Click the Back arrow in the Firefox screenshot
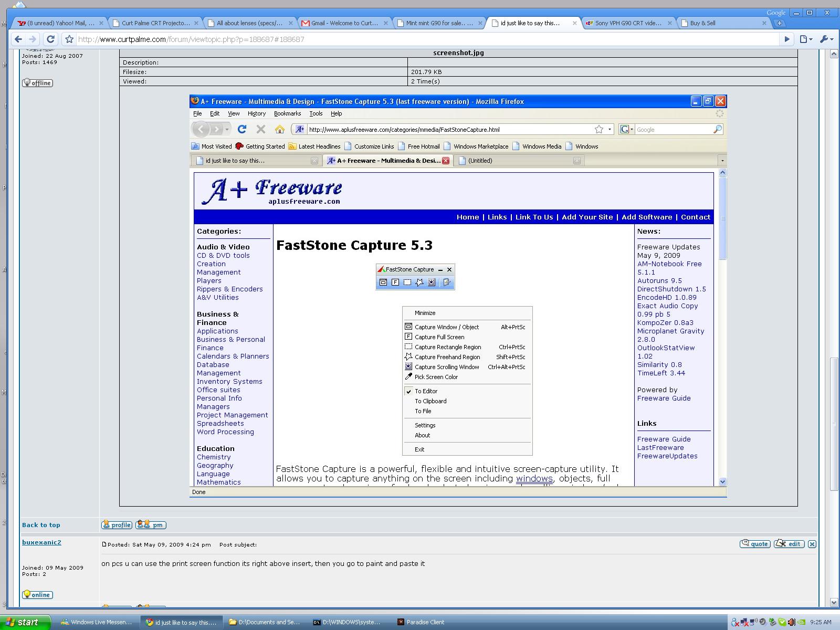Image resolution: width=840 pixels, height=630 pixels. [x=201, y=129]
